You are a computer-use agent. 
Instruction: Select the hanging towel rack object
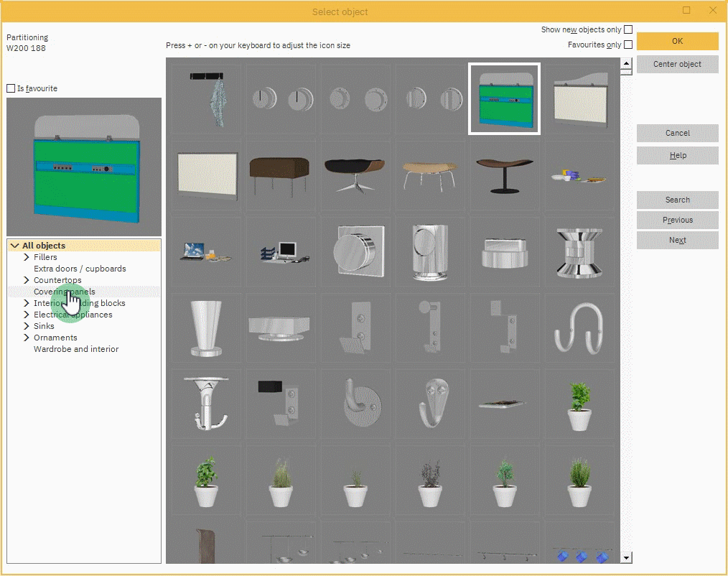pyautogui.click(x=207, y=98)
